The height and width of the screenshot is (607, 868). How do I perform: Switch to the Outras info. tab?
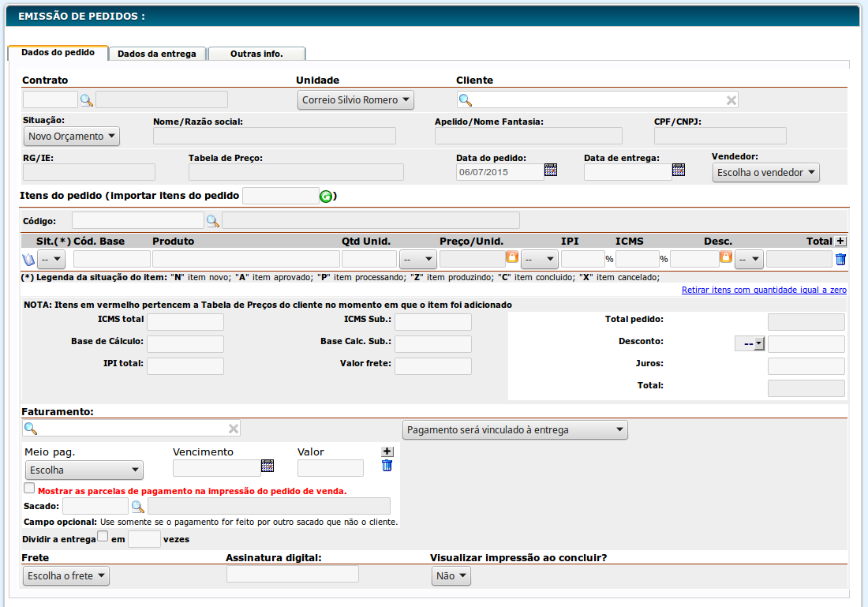pos(256,54)
